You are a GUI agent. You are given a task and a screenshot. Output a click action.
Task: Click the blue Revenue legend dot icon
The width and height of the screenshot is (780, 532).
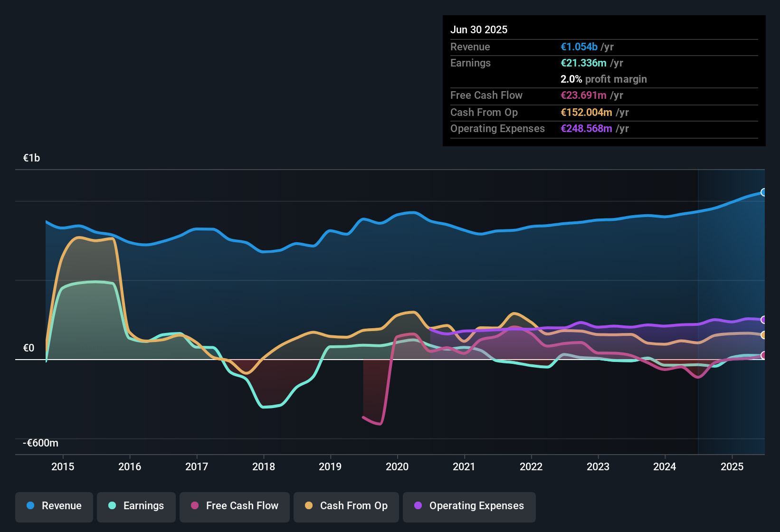coord(30,506)
